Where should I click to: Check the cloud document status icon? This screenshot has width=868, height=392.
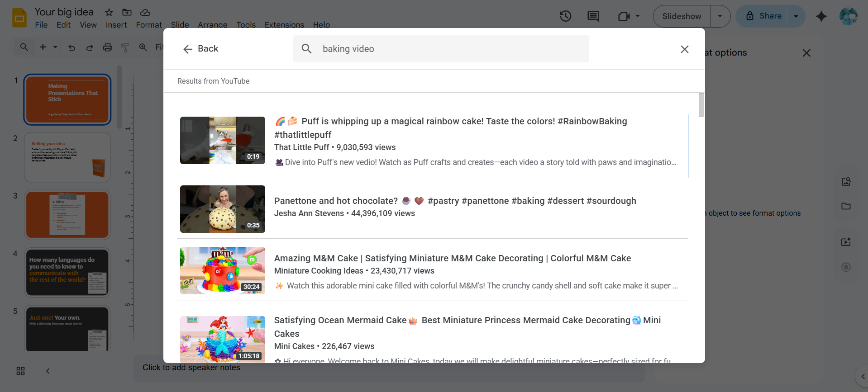click(x=145, y=12)
